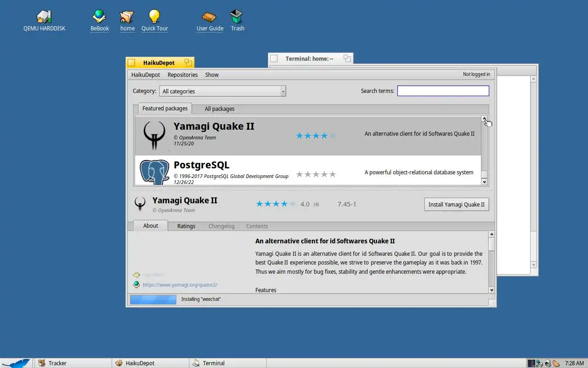Viewport: 588px width, 368px height.
Task: Click the star rating in Yamagi Quake II list row
Action: [316, 136]
